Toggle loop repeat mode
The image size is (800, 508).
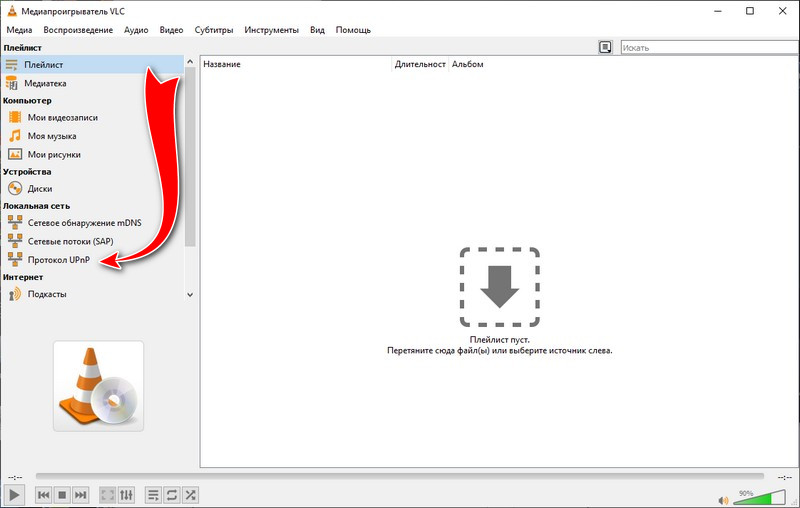click(x=171, y=495)
